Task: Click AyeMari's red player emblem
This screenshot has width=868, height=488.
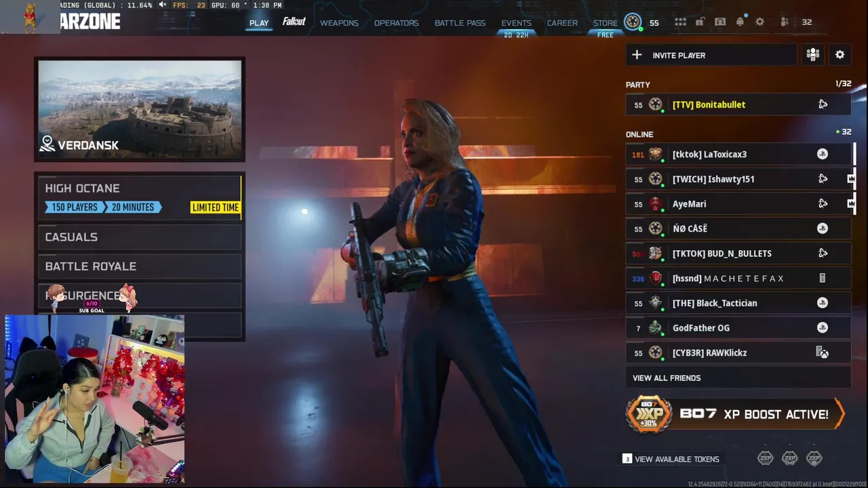Action: coord(655,203)
